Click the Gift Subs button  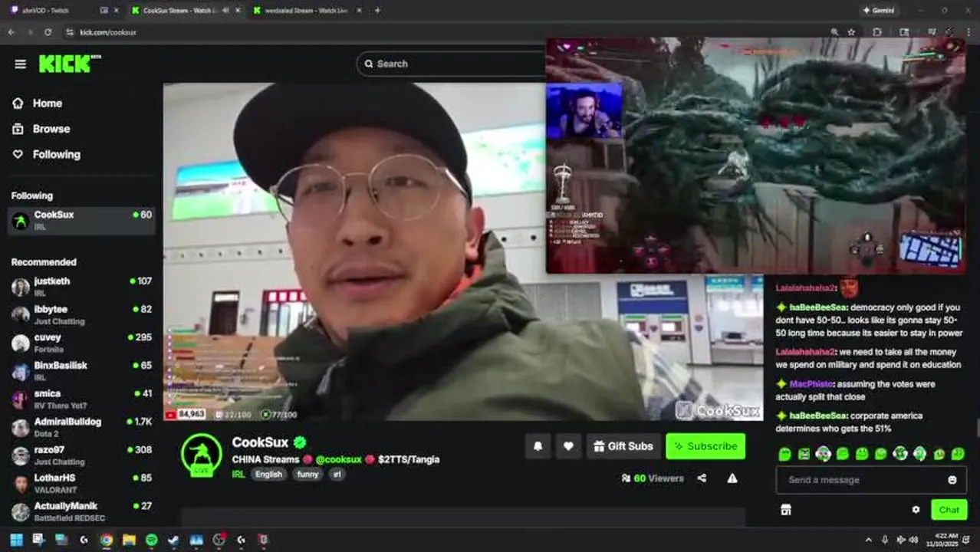pos(623,446)
